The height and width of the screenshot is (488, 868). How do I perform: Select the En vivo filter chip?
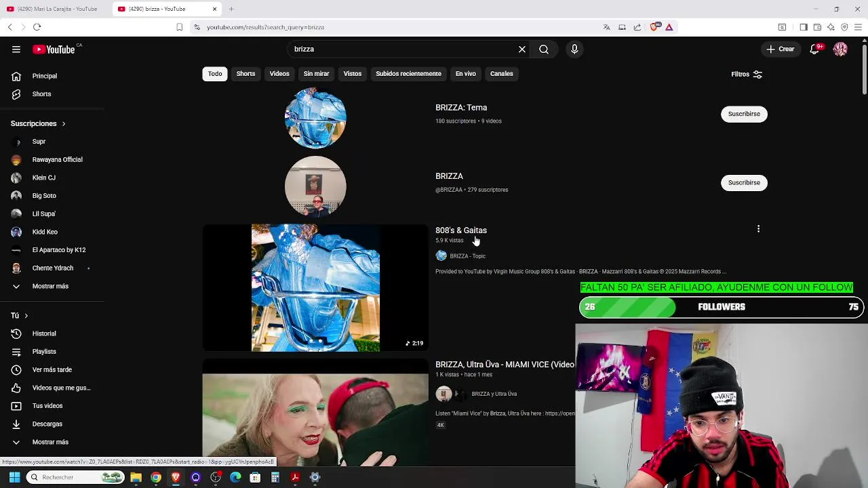[x=465, y=73]
